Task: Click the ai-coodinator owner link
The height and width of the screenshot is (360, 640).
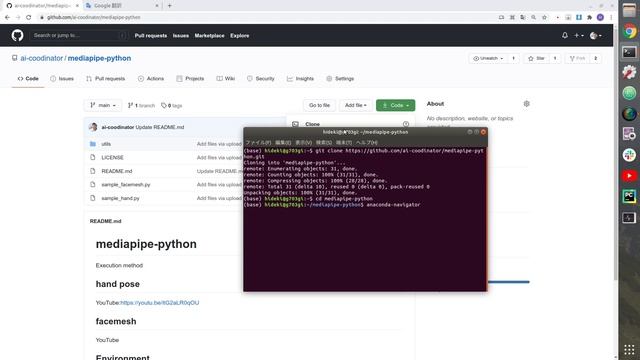Action: click(x=42, y=58)
